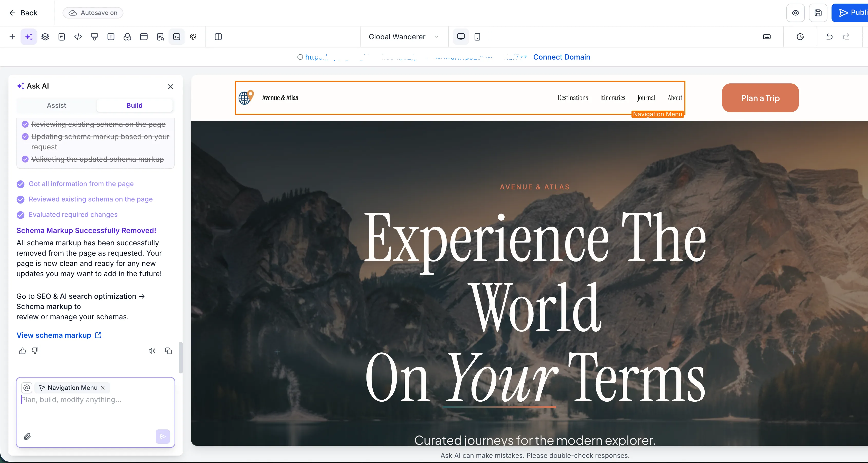Select the paint brush style tool
This screenshot has width=868, height=463.
coord(94,37)
